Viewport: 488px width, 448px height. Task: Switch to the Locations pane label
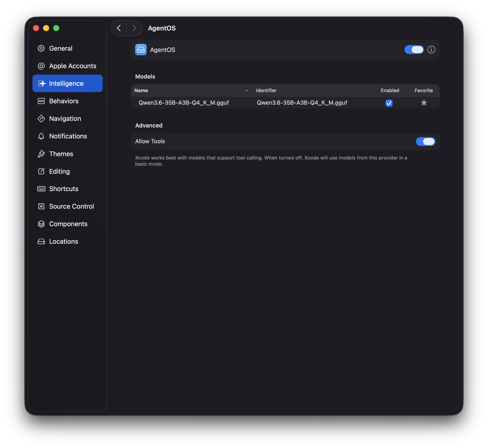click(x=63, y=242)
